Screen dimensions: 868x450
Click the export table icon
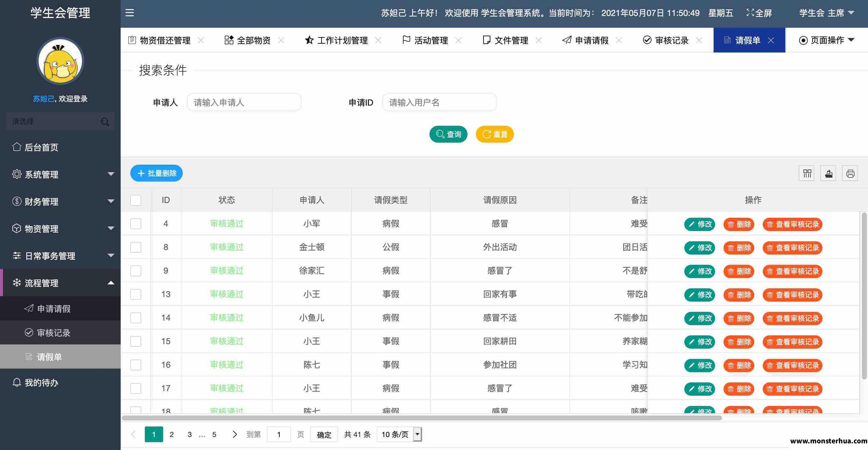tap(828, 174)
